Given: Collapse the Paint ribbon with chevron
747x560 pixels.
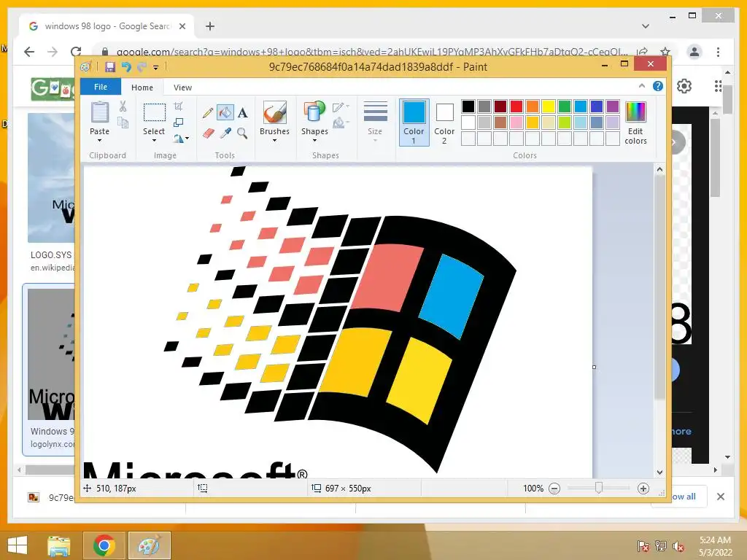Looking at the screenshot, I should pos(642,86).
